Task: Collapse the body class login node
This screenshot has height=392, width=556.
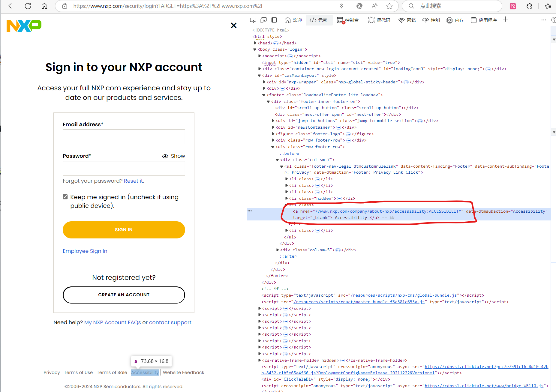Action: [x=255, y=49]
